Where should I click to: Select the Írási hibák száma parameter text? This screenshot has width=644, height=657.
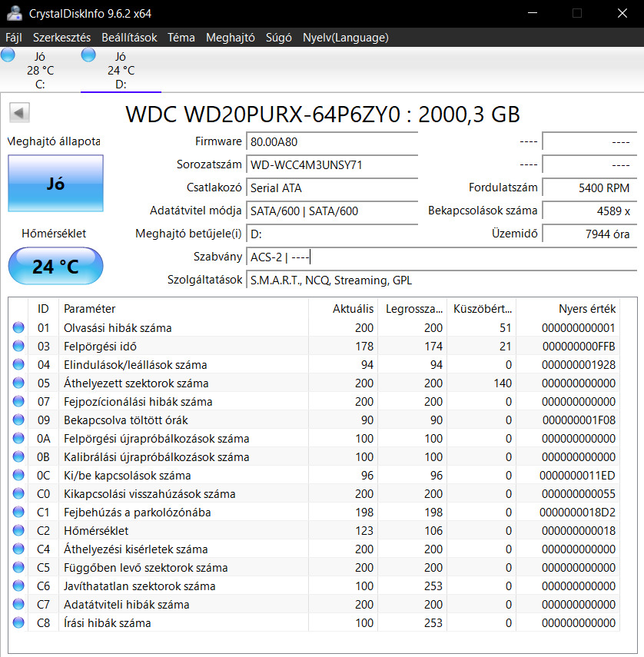(x=108, y=622)
